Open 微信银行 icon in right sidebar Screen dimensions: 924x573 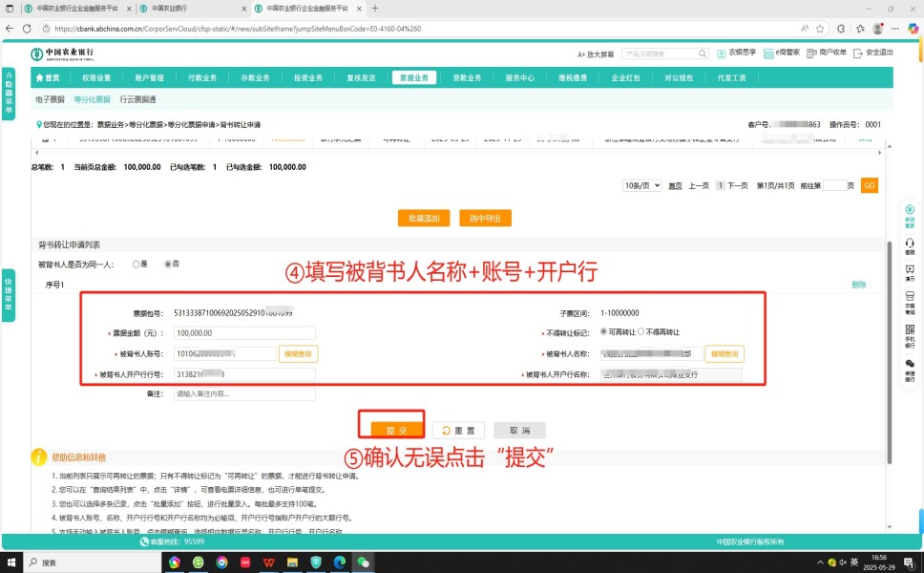pyautogui.click(x=910, y=368)
